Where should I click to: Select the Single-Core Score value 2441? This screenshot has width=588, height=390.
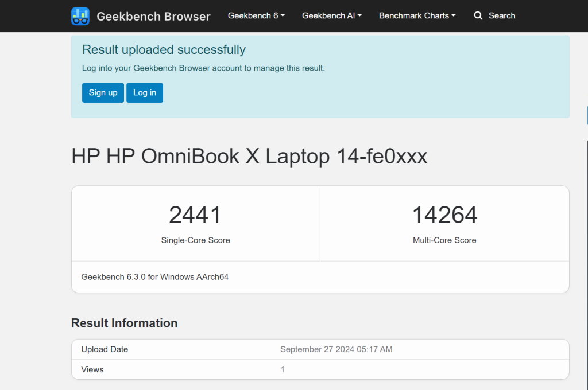point(195,214)
